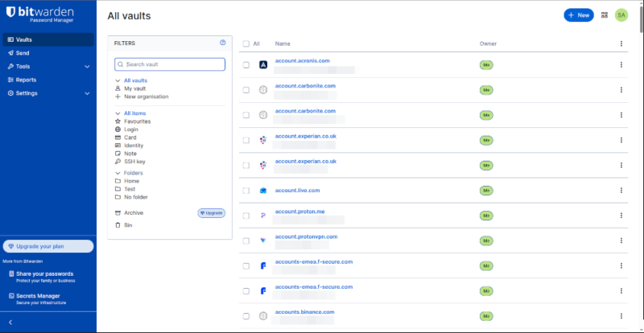Click the Share your passwords building icon
The width and height of the screenshot is (644, 333).
[x=11, y=273]
